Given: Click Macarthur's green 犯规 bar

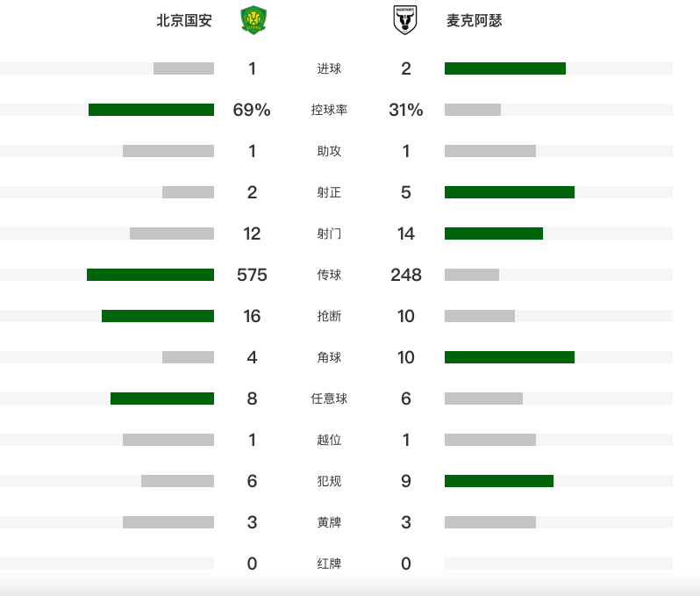Looking at the screenshot, I should click(x=498, y=481).
